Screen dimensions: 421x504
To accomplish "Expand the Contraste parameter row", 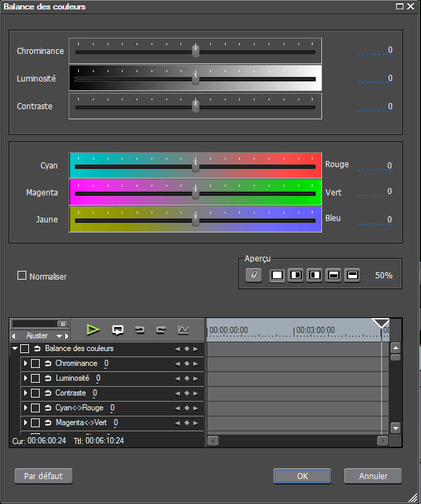I will [x=26, y=393].
